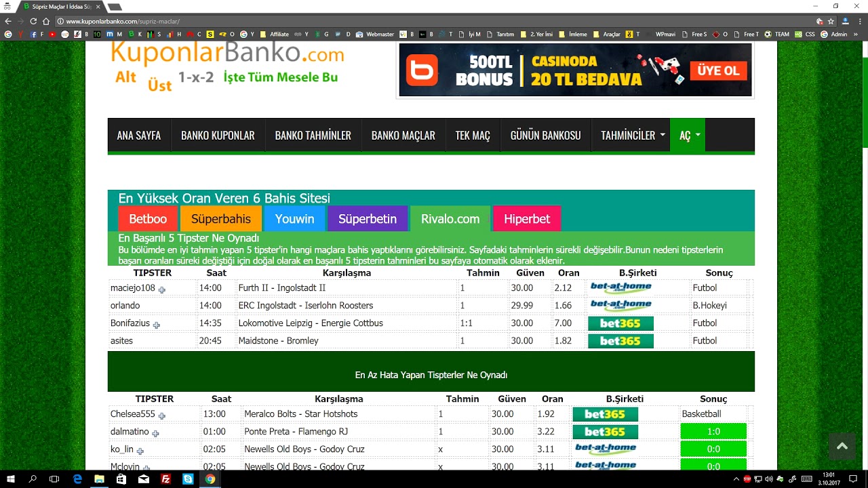Open BANKO TAHMİNLER menu item
The width and height of the screenshot is (868, 488).
(x=313, y=136)
